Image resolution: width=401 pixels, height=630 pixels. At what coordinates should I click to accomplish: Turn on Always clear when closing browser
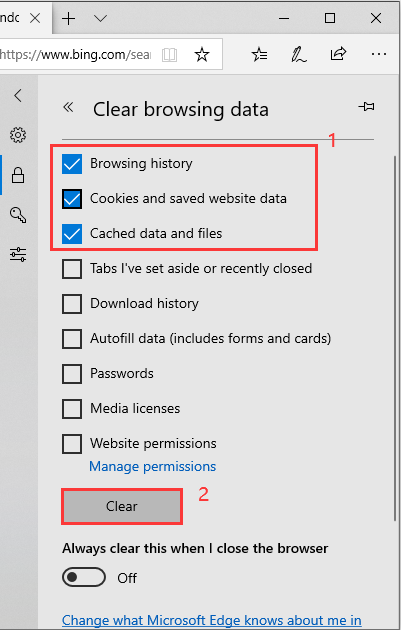tap(84, 577)
